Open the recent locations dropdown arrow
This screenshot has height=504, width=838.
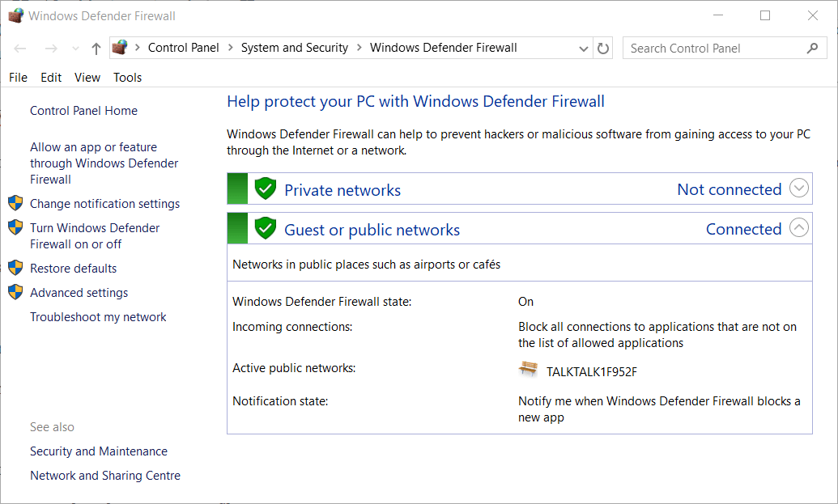[75, 49]
